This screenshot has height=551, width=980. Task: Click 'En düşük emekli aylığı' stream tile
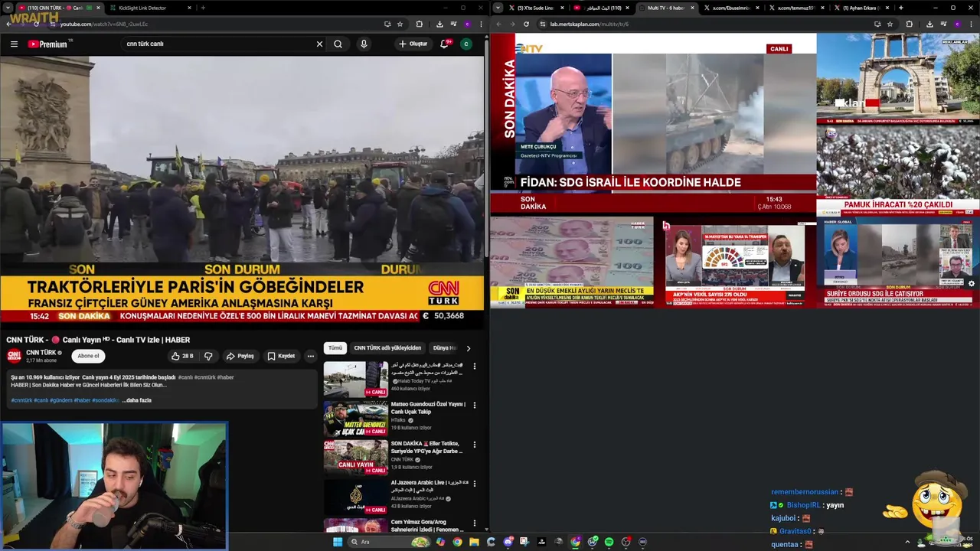tap(572, 262)
